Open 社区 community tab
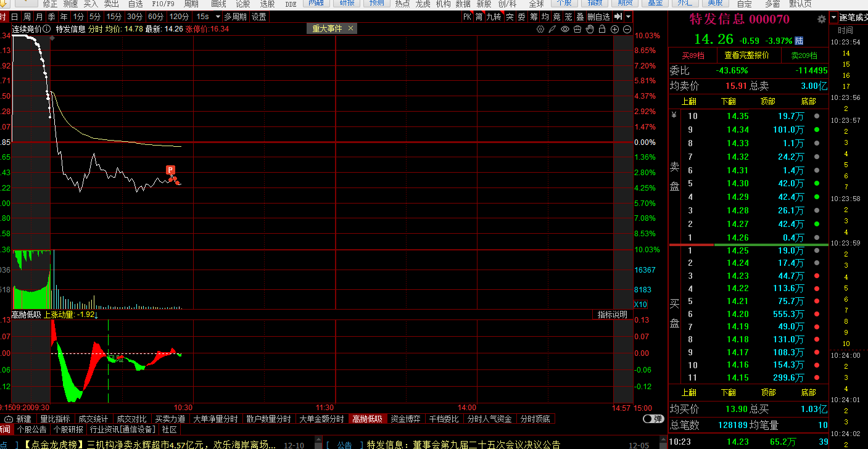Screen dimensions: 868x449 169,429
